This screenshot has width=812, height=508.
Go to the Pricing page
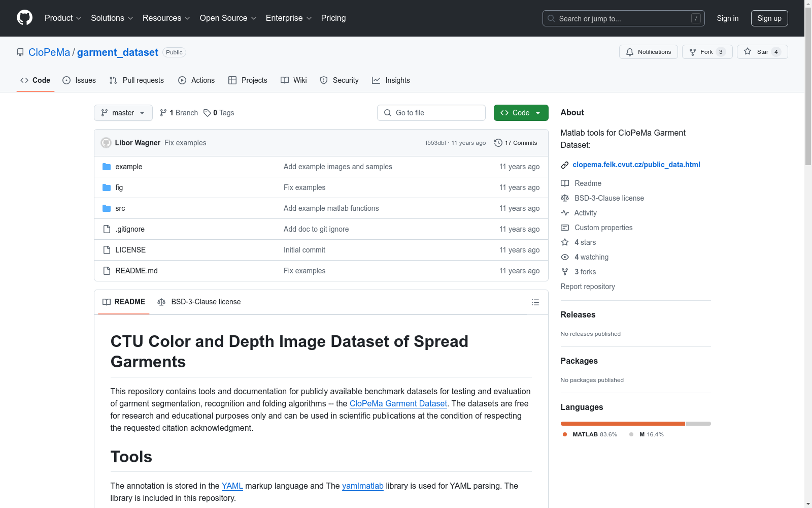tap(333, 18)
